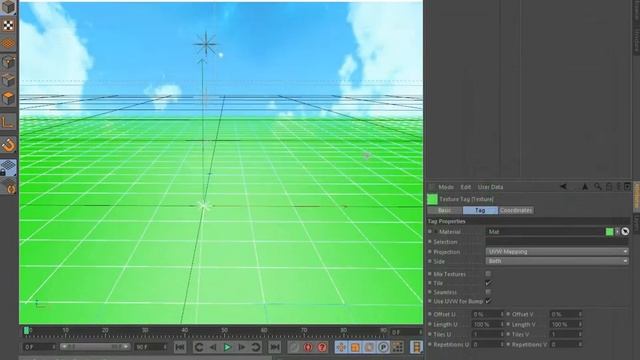
Task: Open the Side dropdown
Action: click(x=557, y=261)
